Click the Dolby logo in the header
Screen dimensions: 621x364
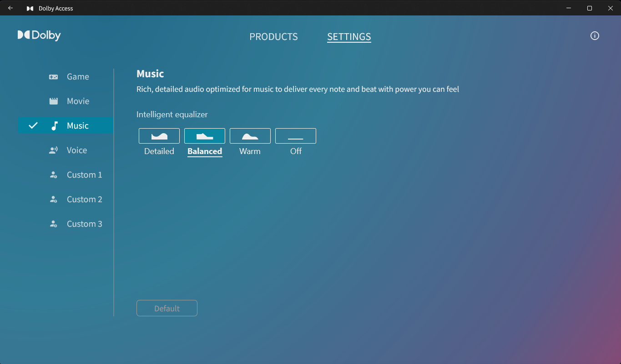tap(39, 35)
